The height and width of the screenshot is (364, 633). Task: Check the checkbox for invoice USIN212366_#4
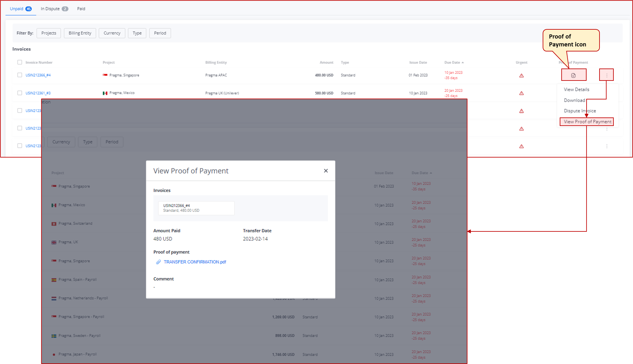(20, 75)
